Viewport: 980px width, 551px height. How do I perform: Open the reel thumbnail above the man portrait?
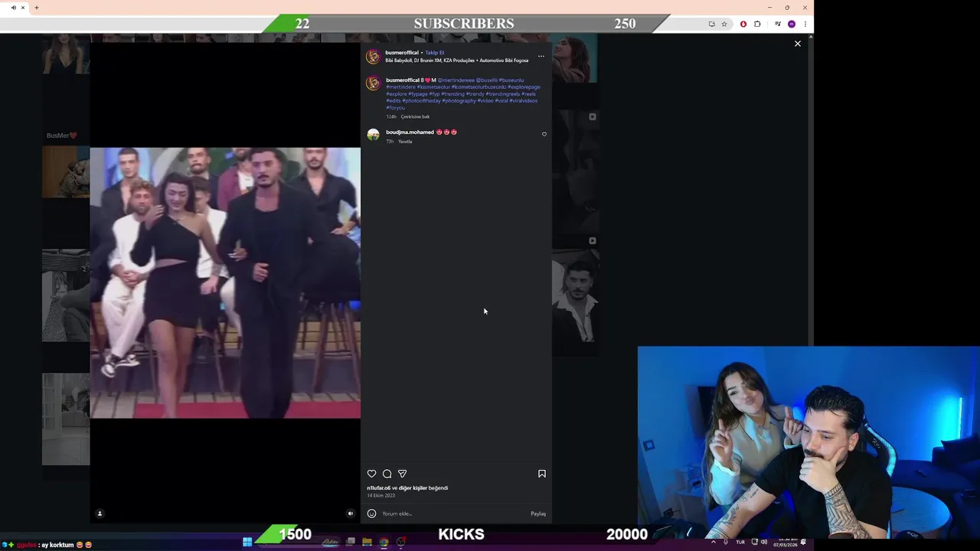(x=575, y=171)
